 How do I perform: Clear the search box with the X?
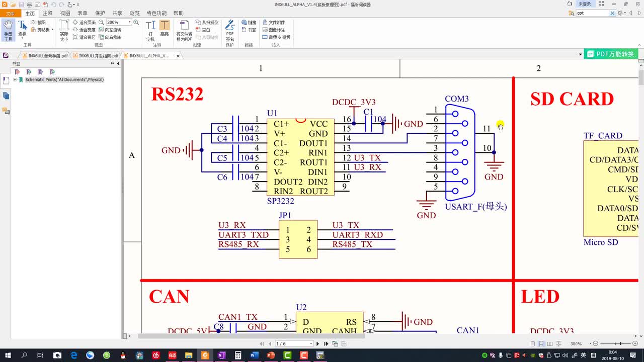pos(612,13)
